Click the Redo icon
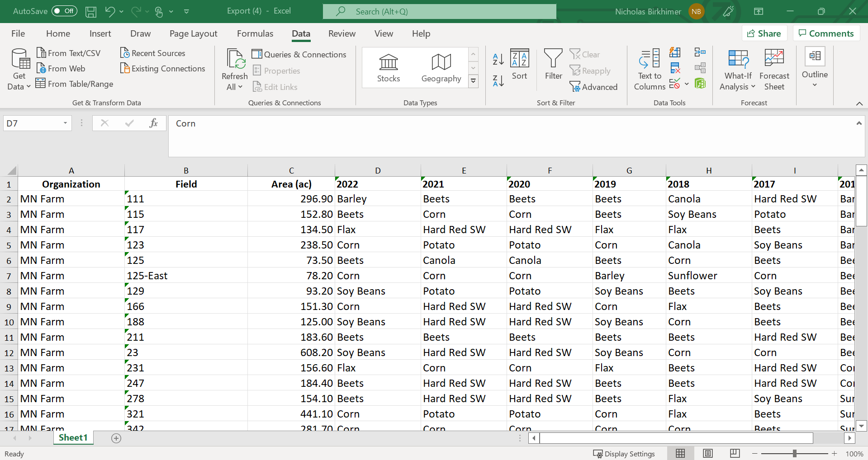The width and height of the screenshot is (868, 460). point(136,11)
